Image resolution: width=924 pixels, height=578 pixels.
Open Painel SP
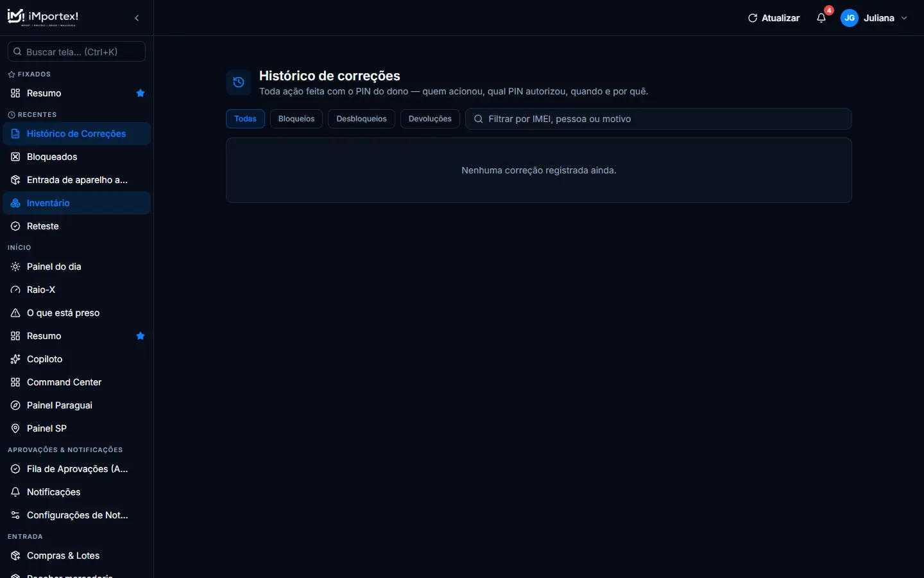coord(76,428)
